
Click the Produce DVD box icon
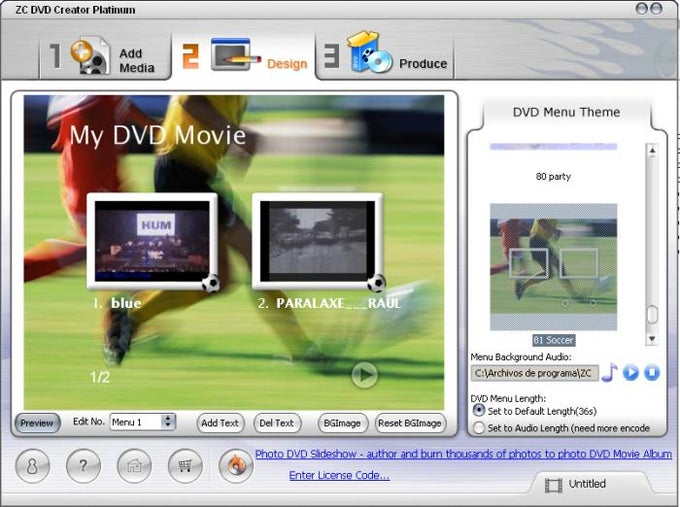pyautogui.click(x=369, y=52)
